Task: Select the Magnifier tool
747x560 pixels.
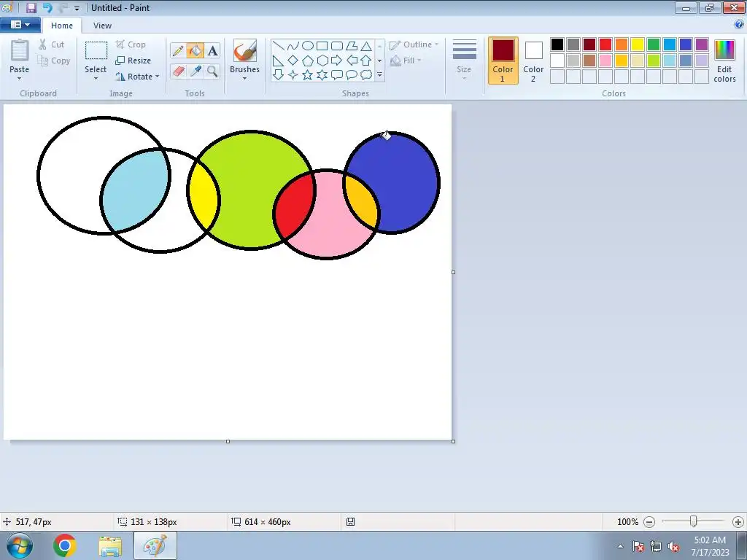Action: pyautogui.click(x=212, y=71)
